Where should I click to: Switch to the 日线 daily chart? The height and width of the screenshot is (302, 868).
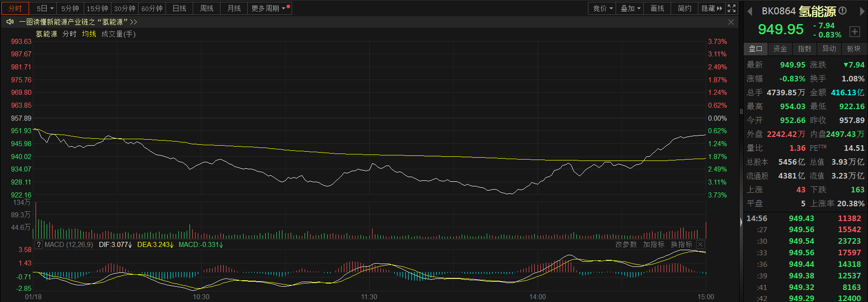[179, 8]
